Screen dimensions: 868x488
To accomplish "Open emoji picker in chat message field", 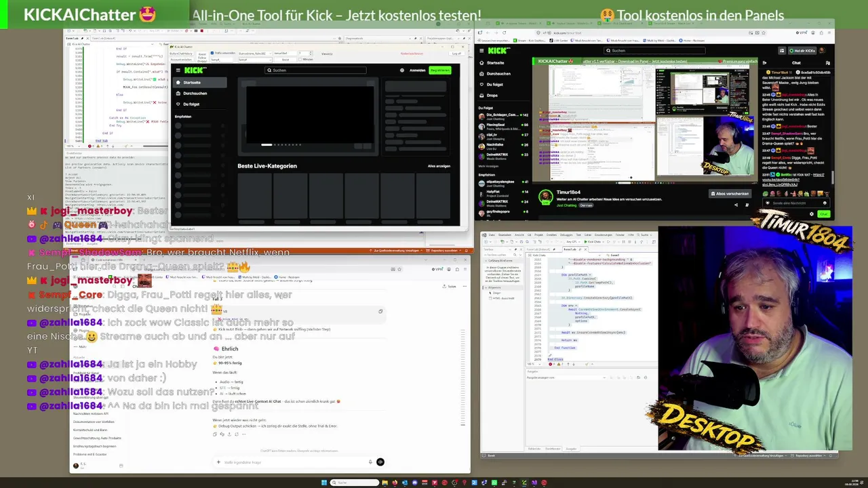I will coord(825,203).
